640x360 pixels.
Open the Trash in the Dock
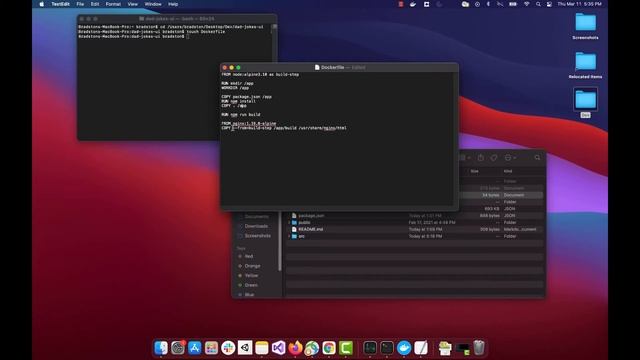click(x=479, y=348)
